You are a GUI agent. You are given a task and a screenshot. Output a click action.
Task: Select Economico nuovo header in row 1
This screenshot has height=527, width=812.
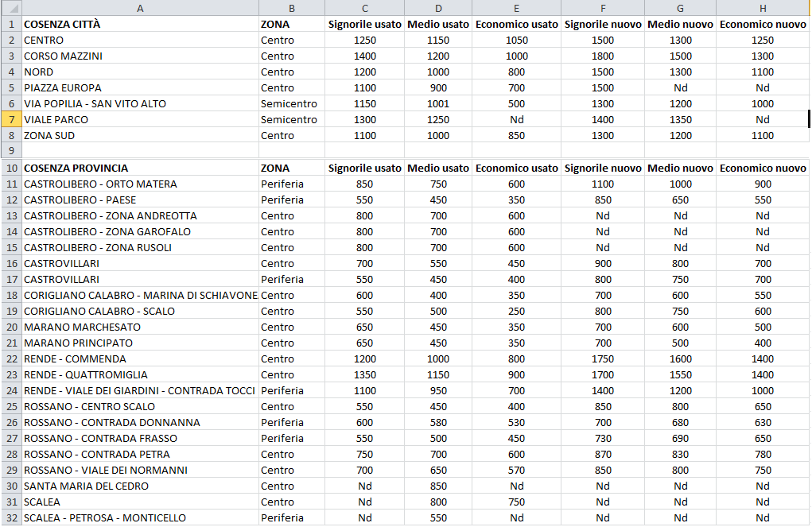(x=762, y=24)
